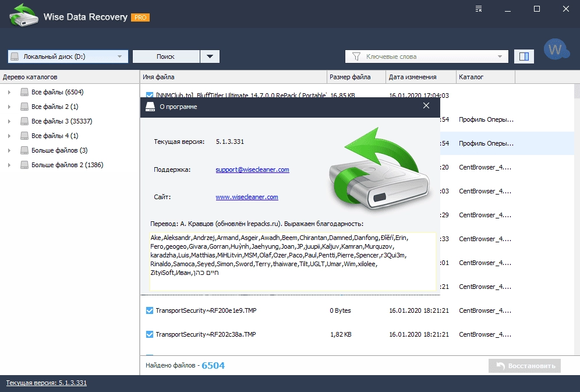Click drive icon of Все файлы 3 (35337)
The height and width of the screenshot is (392, 580).
click(24, 121)
